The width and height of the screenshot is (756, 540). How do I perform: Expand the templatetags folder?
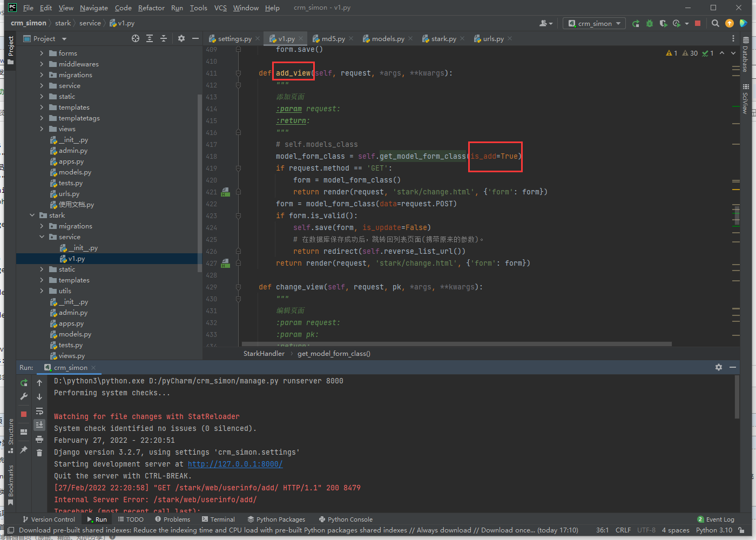click(x=42, y=118)
